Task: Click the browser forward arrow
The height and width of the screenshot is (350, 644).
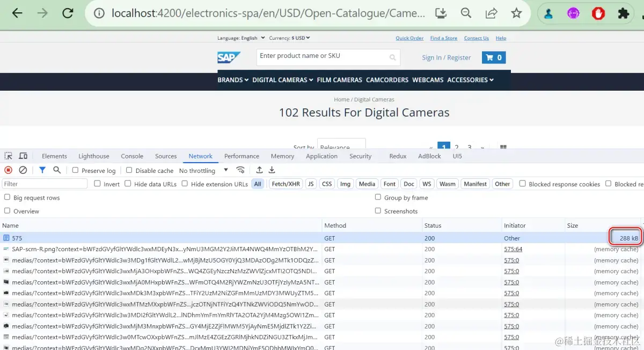Action: [x=42, y=13]
